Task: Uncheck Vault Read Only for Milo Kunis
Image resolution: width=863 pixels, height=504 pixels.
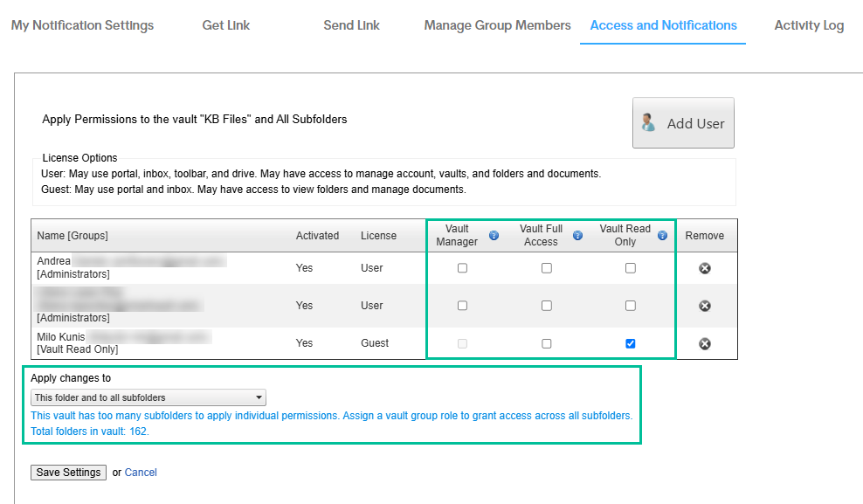Action: point(631,343)
